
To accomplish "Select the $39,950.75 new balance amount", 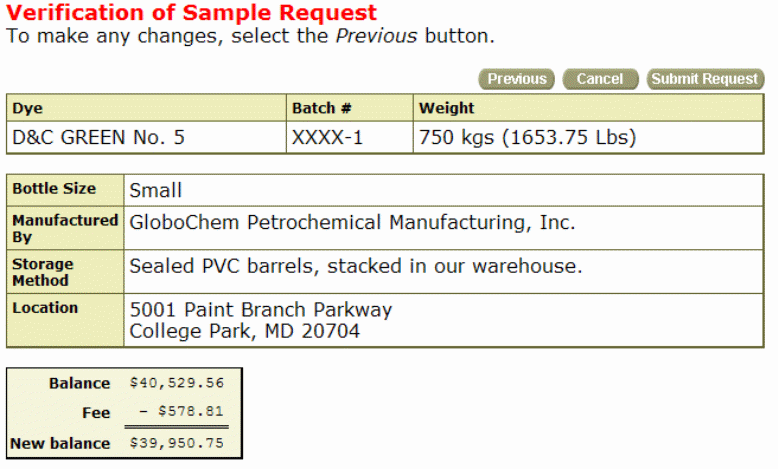I will (177, 443).
